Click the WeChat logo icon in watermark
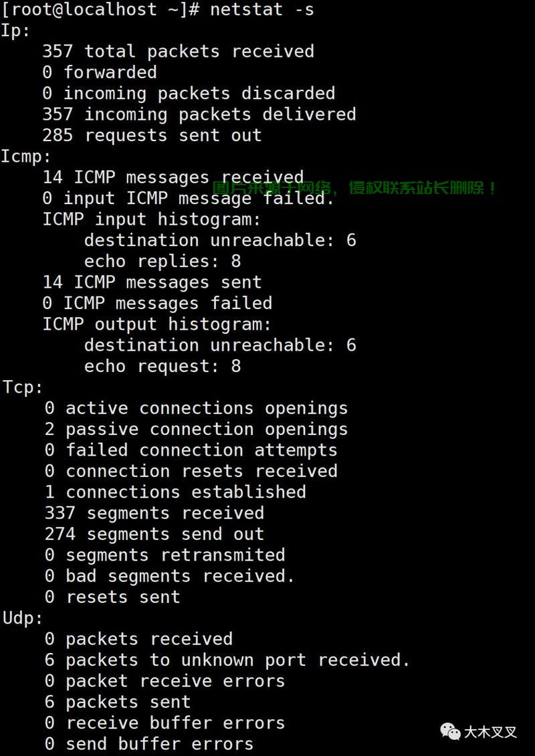Image resolution: width=535 pixels, height=756 pixels. 450,731
